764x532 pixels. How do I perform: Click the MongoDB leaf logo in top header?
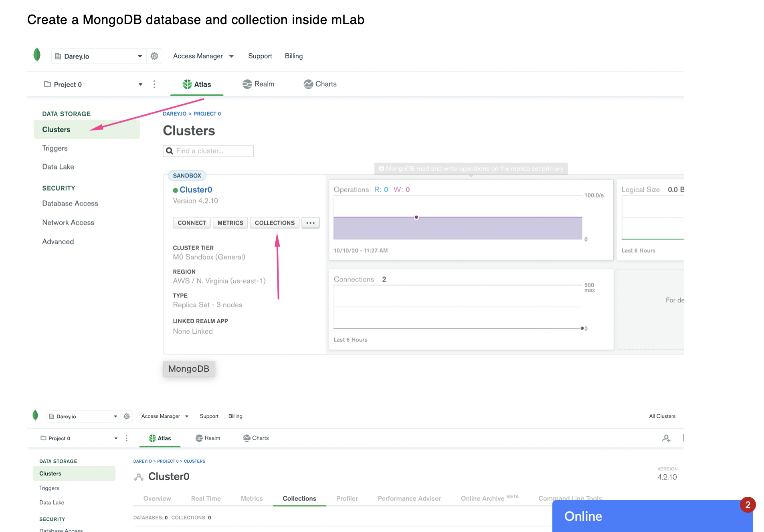pyautogui.click(x=37, y=55)
